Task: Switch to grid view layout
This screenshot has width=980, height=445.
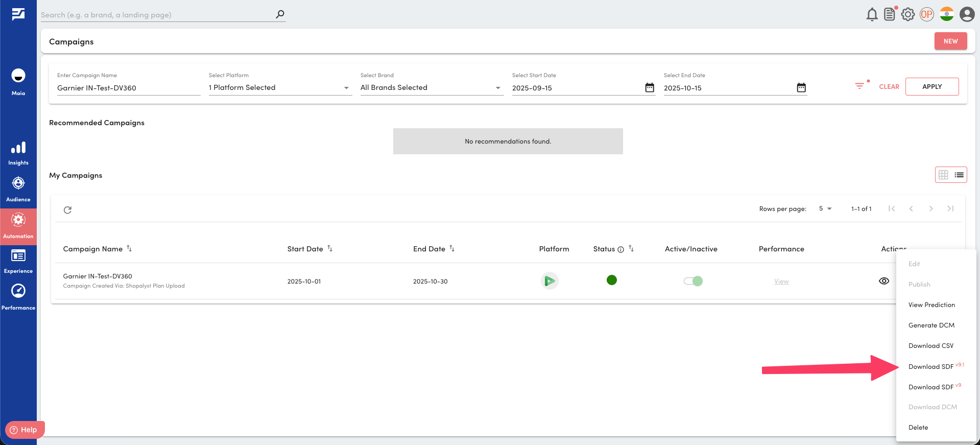Action: click(x=943, y=175)
